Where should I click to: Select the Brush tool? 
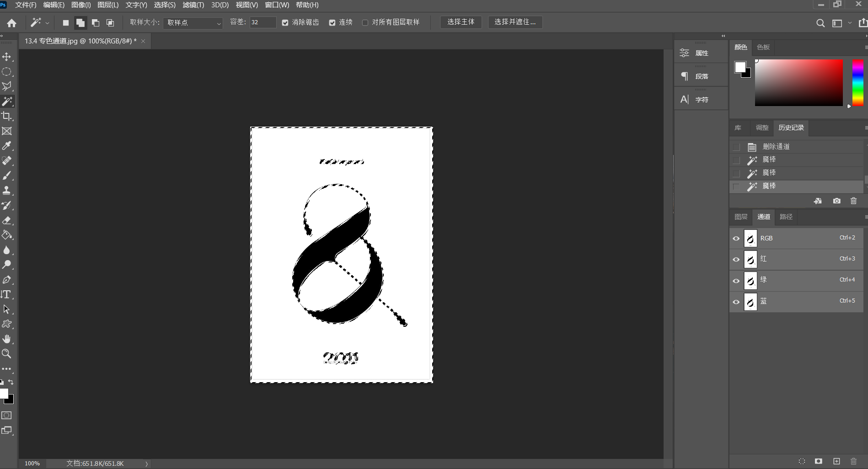click(x=7, y=176)
